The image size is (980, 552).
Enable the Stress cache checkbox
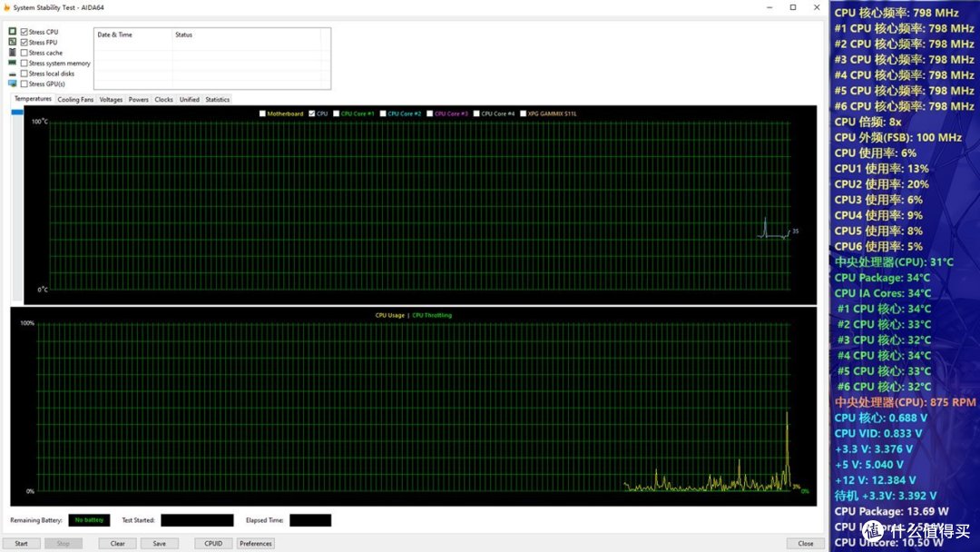(24, 53)
